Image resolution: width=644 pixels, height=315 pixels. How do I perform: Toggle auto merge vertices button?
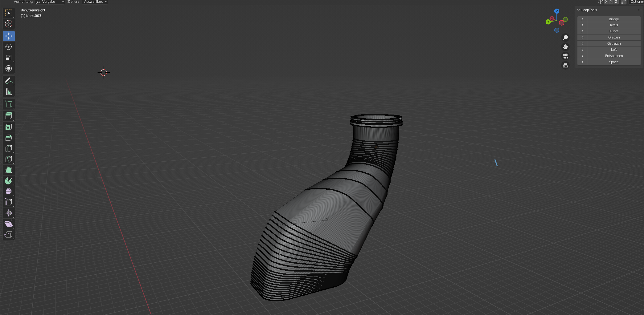[624, 2]
